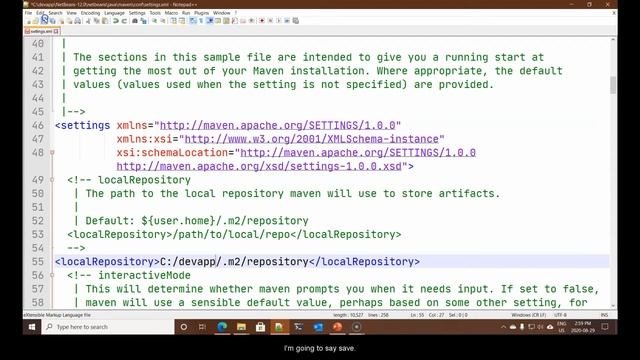Click the taskbar search box
This screenshot has height=360, width=640.
[x=108, y=327]
